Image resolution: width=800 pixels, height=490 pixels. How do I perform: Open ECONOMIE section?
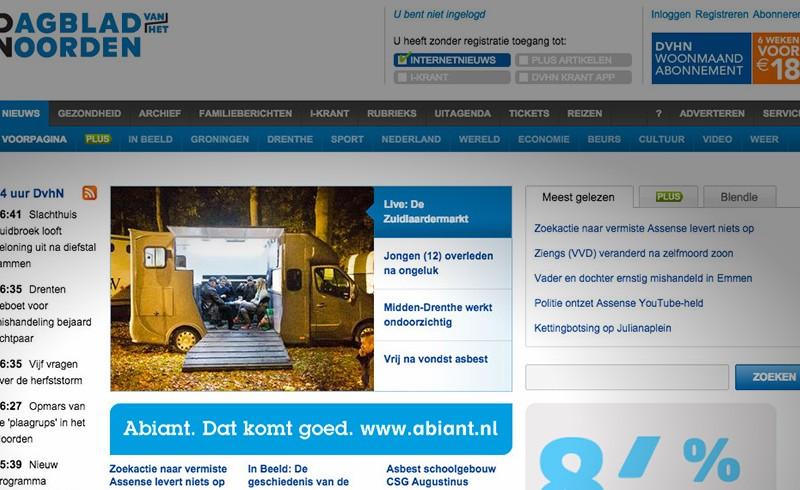click(x=544, y=139)
